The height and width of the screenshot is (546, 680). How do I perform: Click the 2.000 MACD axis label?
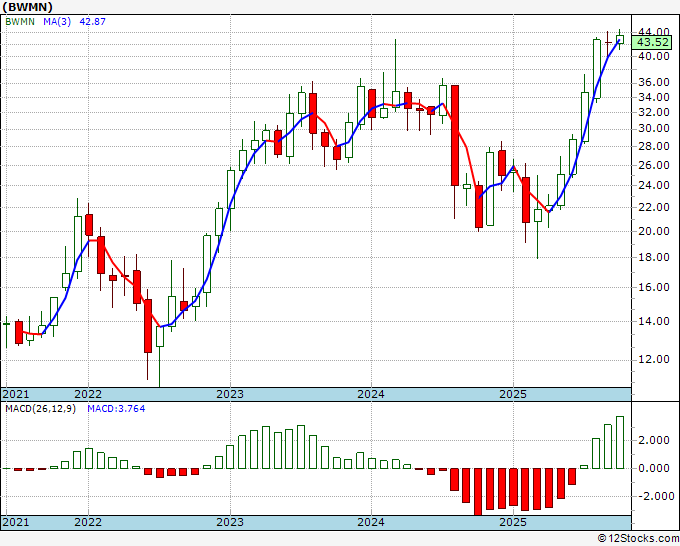tap(656, 441)
